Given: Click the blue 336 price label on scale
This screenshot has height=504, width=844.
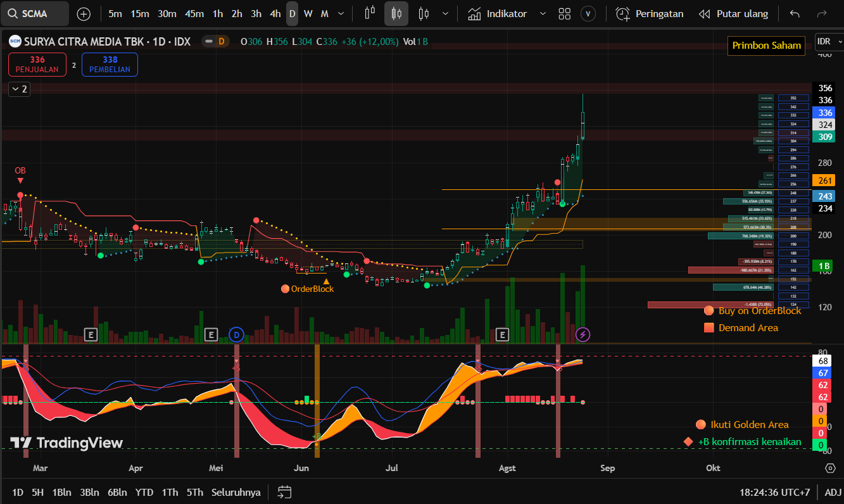Looking at the screenshot, I should click(826, 113).
